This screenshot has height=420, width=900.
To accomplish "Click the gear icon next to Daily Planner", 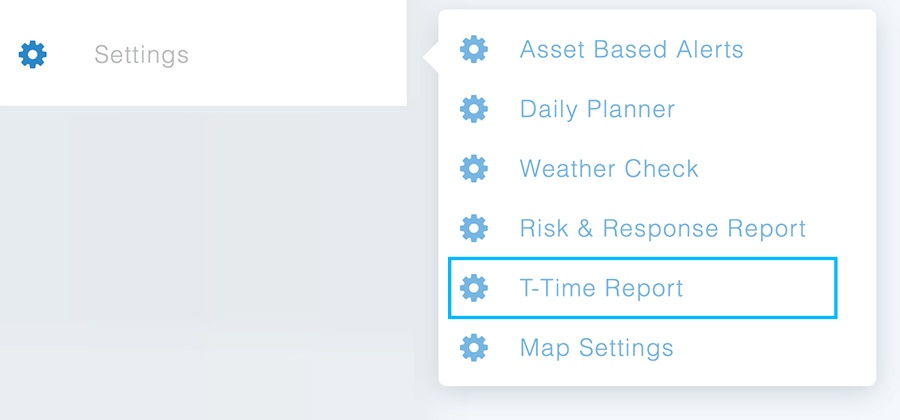I will click(473, 109).
